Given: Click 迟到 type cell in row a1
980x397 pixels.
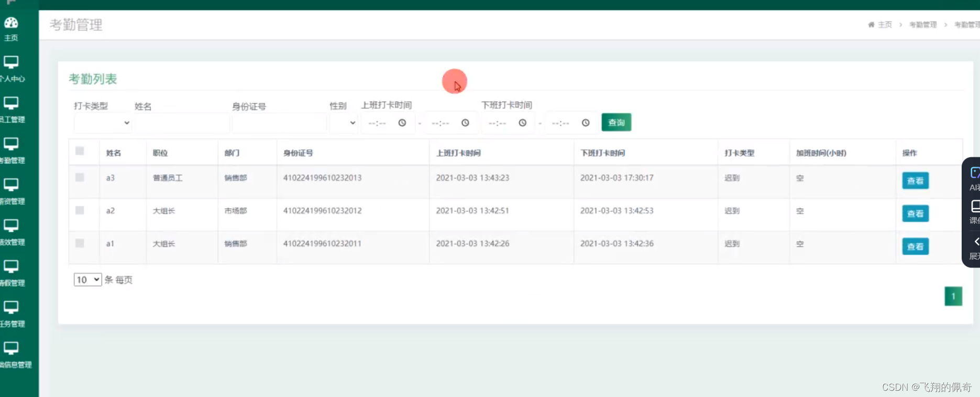Looking at the screenshot, I should (x=732, y=243).
